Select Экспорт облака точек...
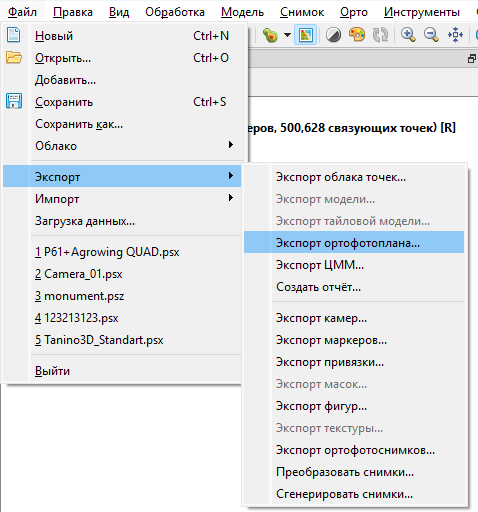Image resolution: width=478 pixels, height=512 pixels. (x=354, y=177)
